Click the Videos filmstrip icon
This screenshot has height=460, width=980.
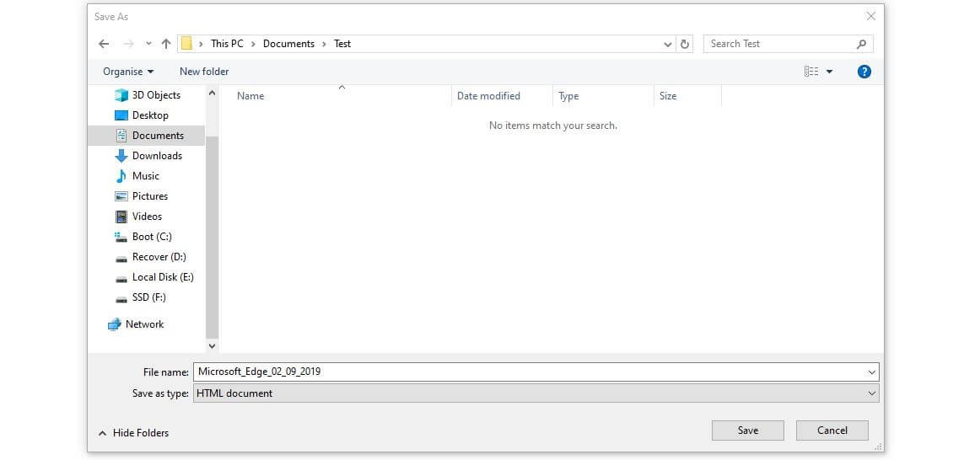click(x=121, y=217)
